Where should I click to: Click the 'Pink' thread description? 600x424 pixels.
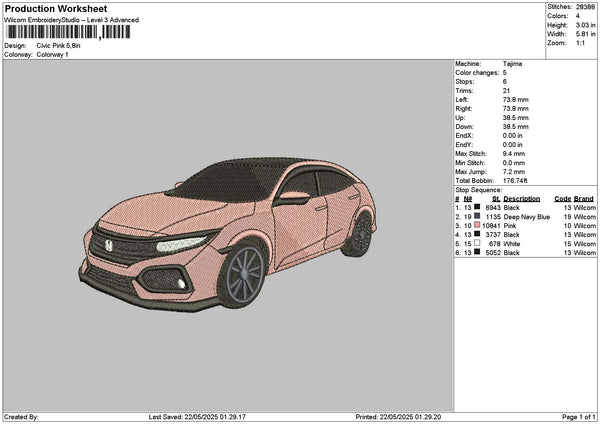(510, 226)
